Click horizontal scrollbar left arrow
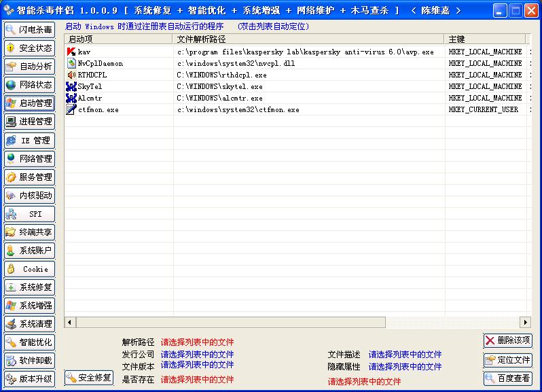 69,322
